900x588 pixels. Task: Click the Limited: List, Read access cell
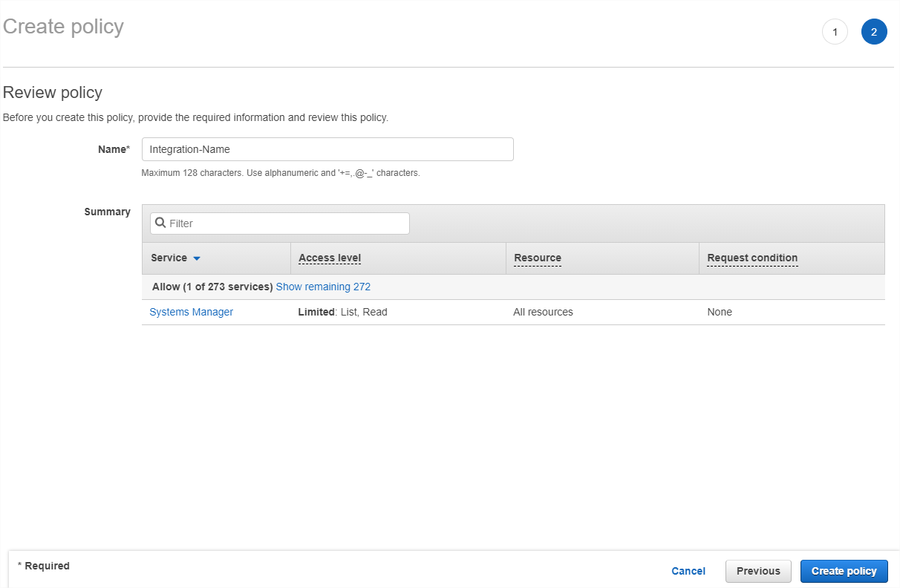pyautogui.click(x=342, y=312)
